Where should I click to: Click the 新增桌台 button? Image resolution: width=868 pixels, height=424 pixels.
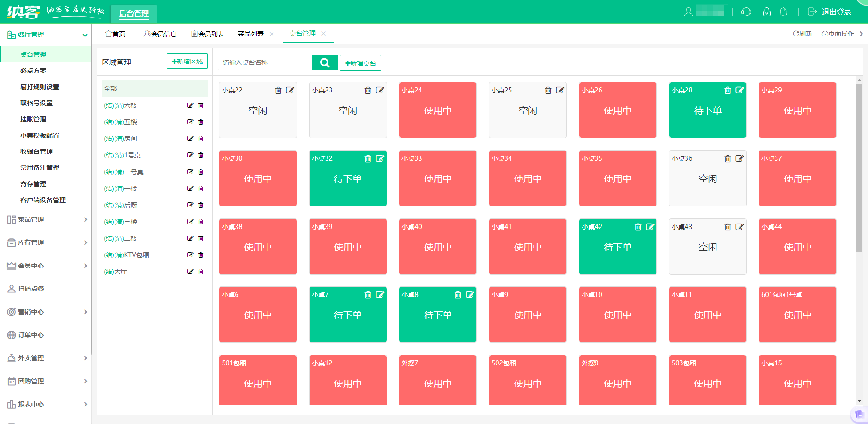360,63
